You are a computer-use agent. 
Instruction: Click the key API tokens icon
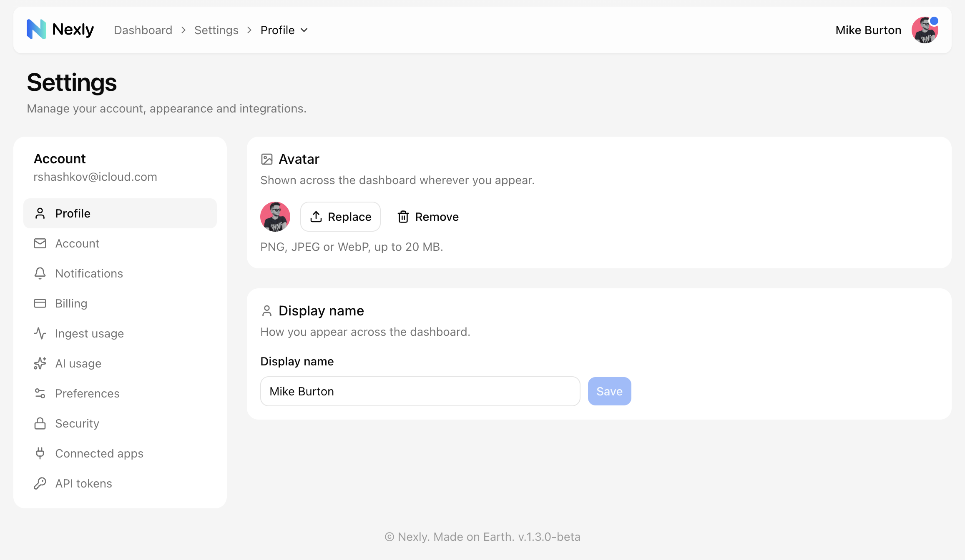[40, 483]
